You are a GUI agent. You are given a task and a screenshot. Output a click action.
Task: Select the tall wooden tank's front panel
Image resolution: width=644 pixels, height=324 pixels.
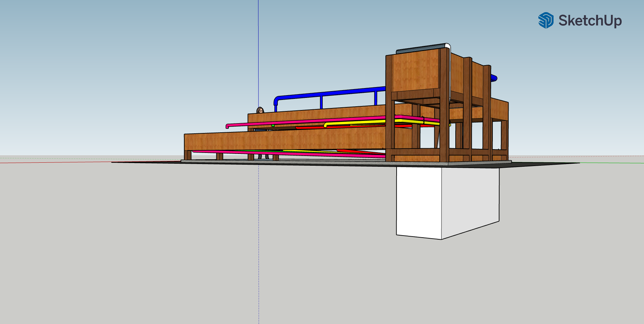point(416,71)
